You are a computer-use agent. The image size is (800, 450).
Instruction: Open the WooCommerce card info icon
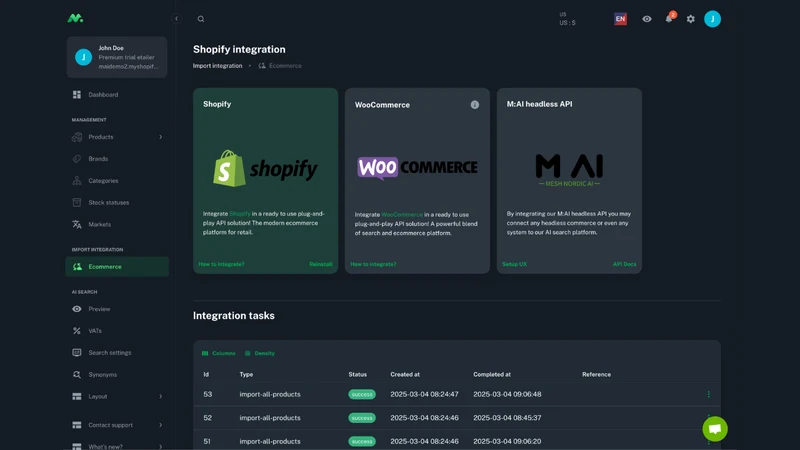point(474,105)
